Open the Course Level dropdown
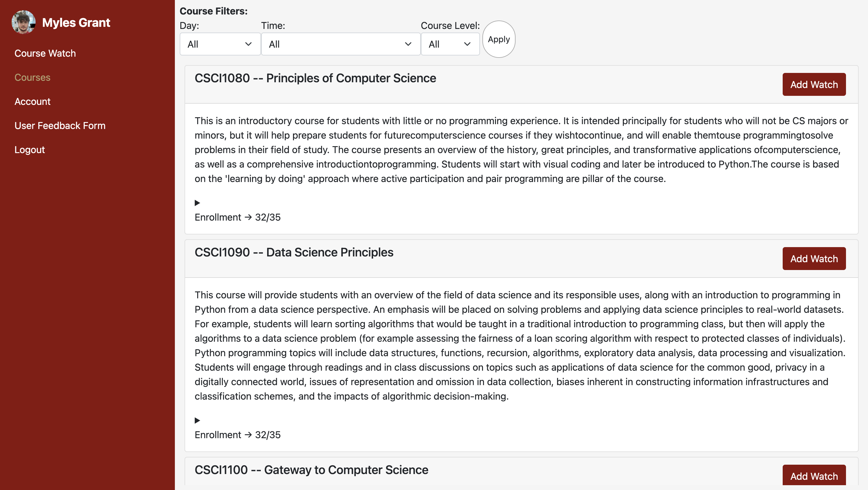The width and height of the screenshot is (868, 490). click(450, 44)
